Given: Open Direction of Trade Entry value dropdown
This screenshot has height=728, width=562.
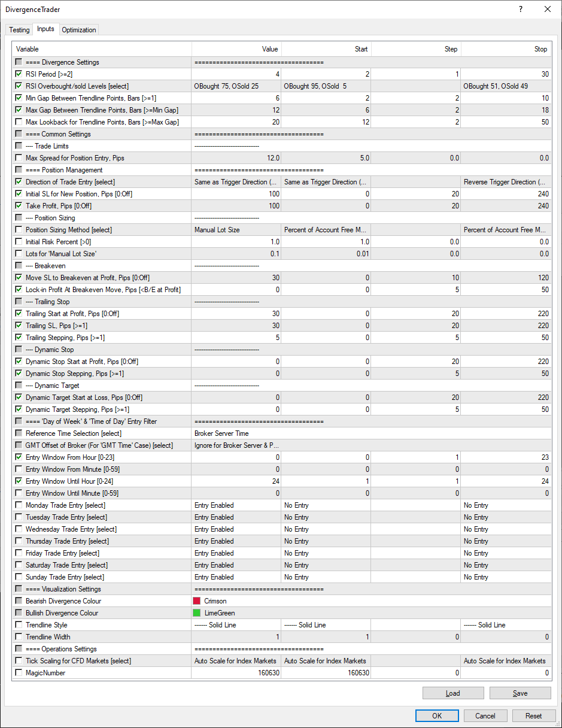Looking at the screenshot, I should tap(236, 182).
